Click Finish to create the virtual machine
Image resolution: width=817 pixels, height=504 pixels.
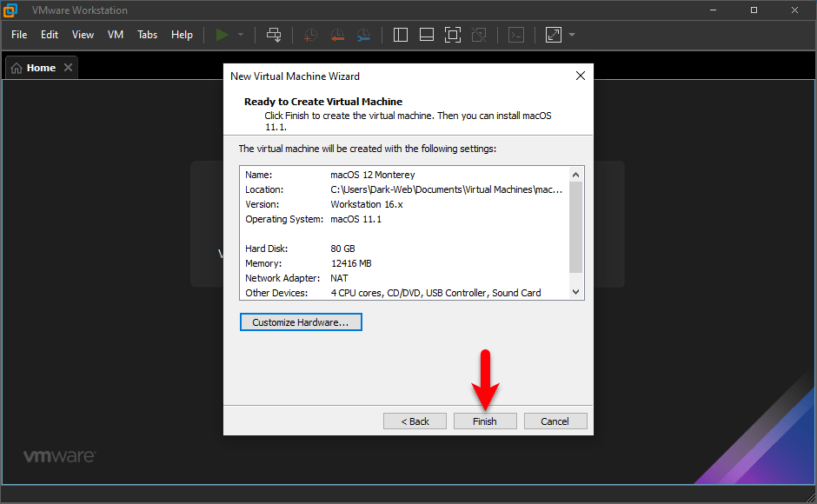(485, 421)
